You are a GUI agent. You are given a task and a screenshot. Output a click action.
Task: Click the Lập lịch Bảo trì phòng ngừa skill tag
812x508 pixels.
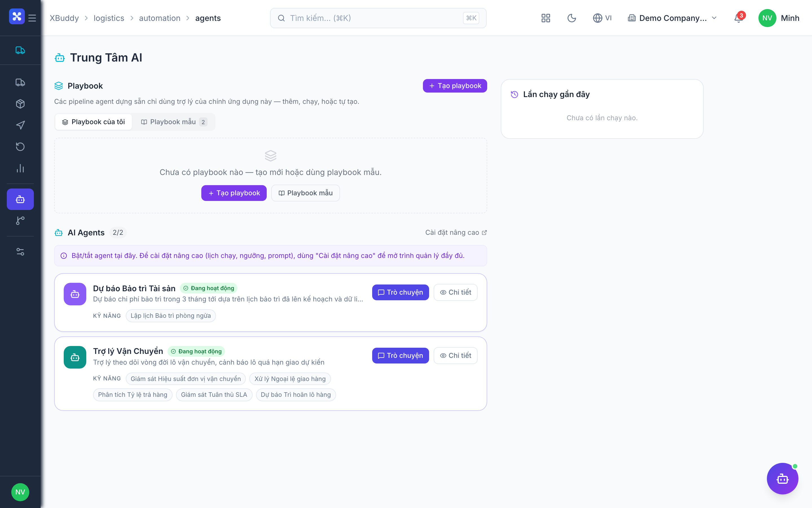pos(171,316)
